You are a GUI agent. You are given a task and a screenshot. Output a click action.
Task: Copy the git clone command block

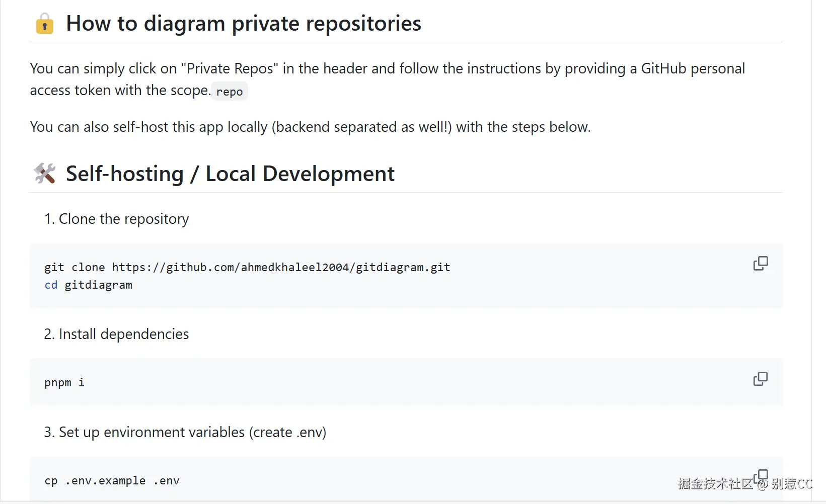(760, 263)
